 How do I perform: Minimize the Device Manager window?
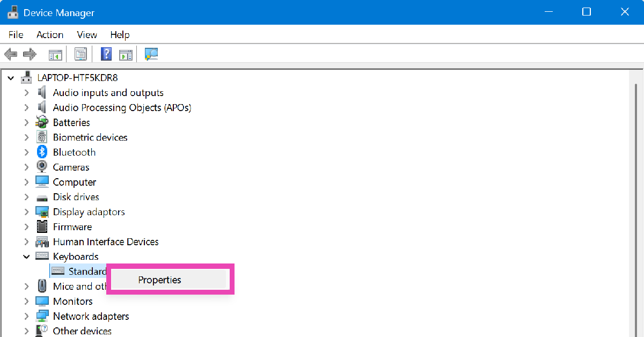548,12
